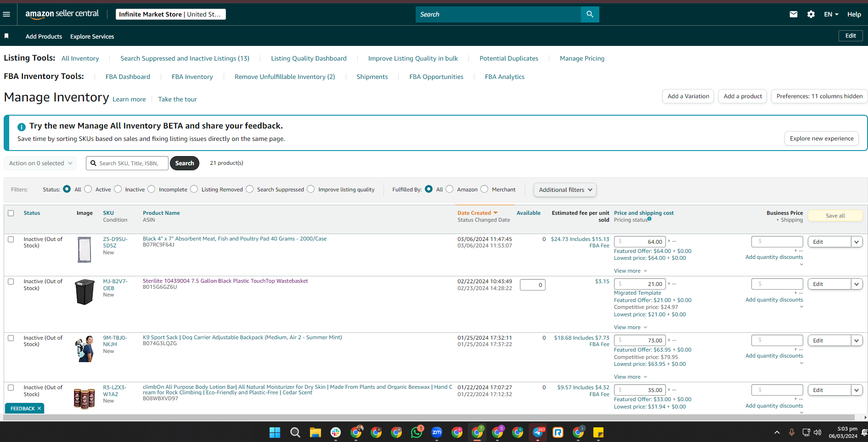868x442 pixels.
Task: Expand View more for the Wastebasket pricing
Action: pos(631,327)
